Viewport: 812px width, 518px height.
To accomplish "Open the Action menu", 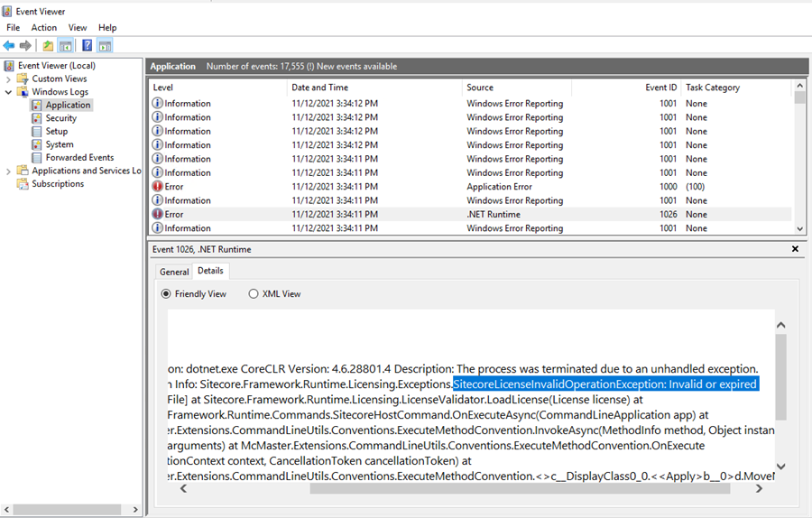I will [43, 28].
